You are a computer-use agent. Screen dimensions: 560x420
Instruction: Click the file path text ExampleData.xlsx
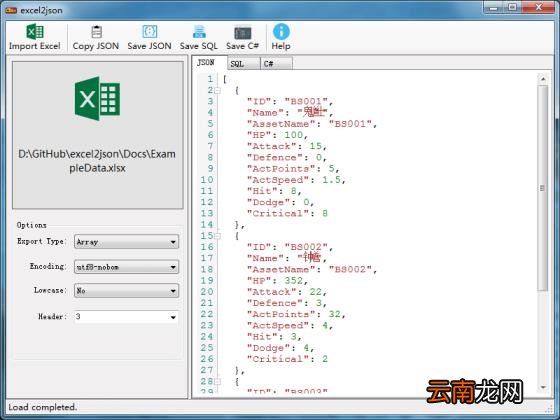[97, 161]
